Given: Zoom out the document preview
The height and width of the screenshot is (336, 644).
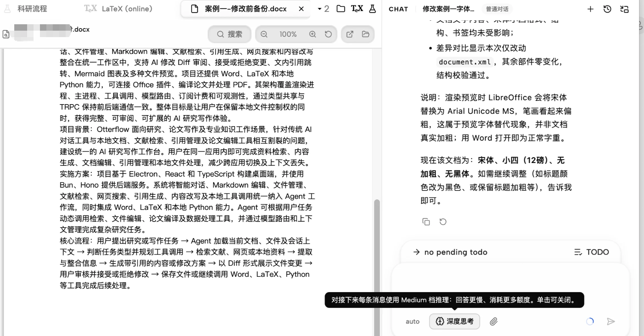Looking at the screenshot, I should point(264,34).
